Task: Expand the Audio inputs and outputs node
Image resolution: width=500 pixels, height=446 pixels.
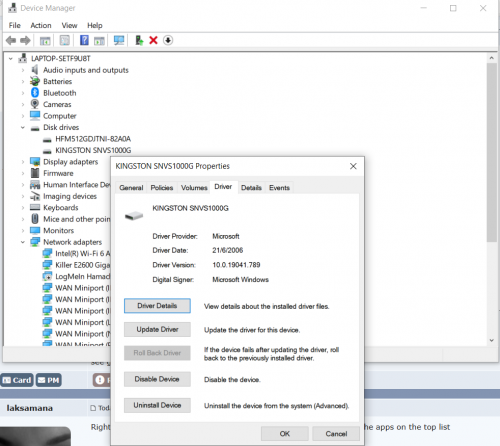Action: [x=23, y=70]
